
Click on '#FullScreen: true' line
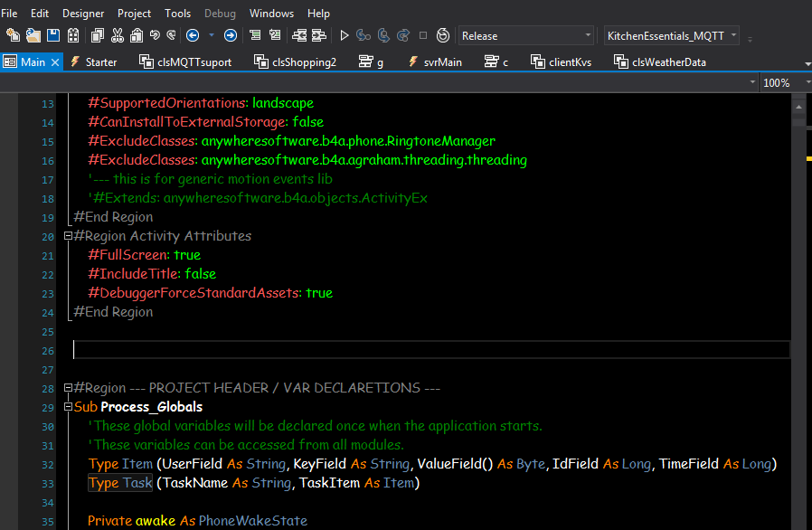[145, 255]
